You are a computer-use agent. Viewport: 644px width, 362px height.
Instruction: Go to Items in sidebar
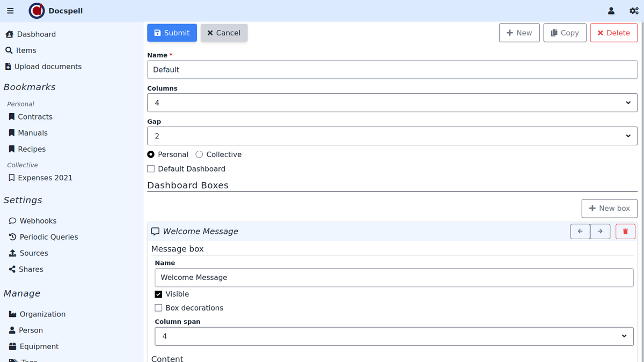[26, 50]
